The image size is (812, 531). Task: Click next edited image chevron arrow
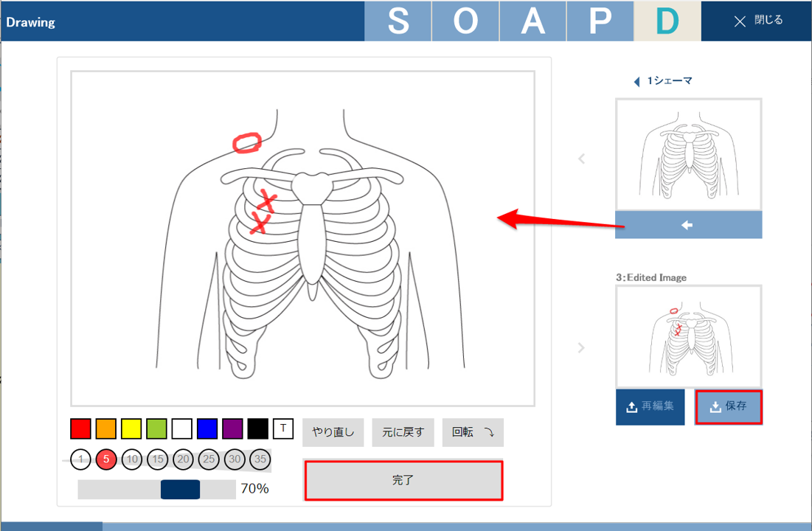(581, 347)
